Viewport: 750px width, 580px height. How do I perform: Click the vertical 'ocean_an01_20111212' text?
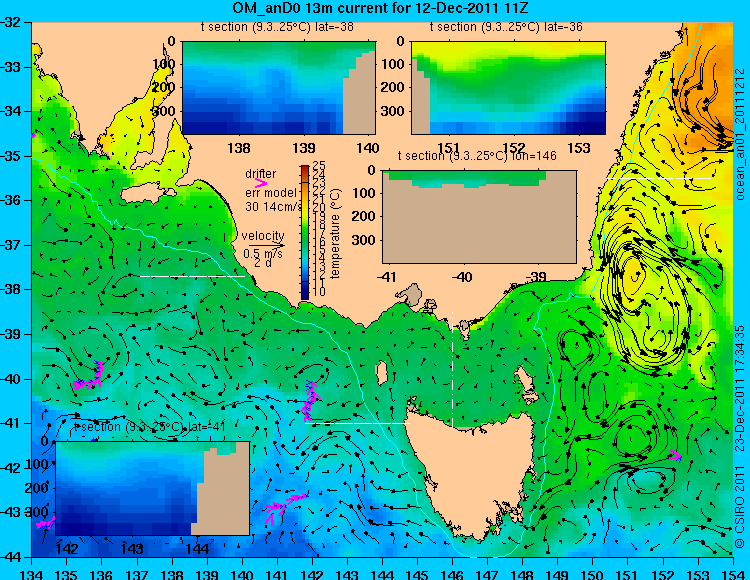click(x=740, y=134)
